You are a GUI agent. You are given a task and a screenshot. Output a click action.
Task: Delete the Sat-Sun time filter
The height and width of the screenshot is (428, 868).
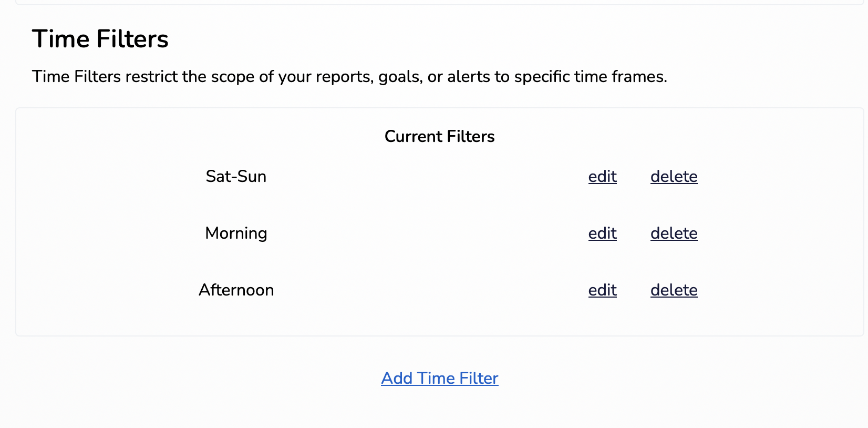pyautogui.click(x=674, y=177)
